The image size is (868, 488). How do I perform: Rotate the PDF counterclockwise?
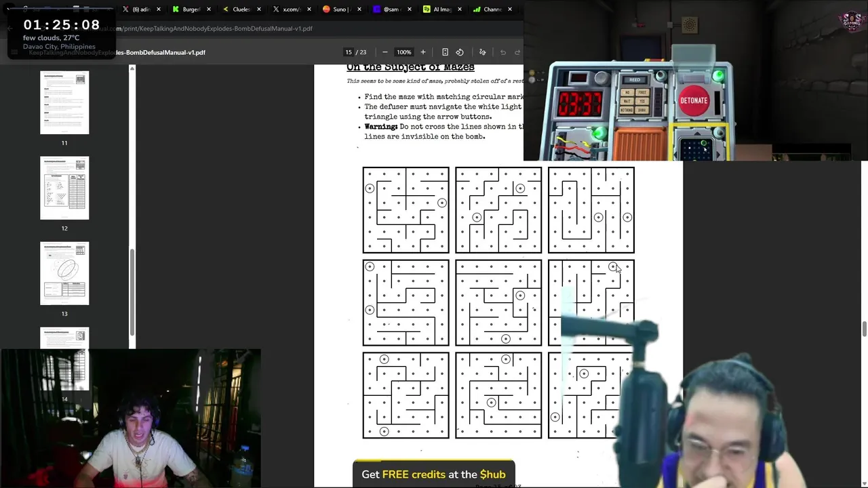coord(460,52)
